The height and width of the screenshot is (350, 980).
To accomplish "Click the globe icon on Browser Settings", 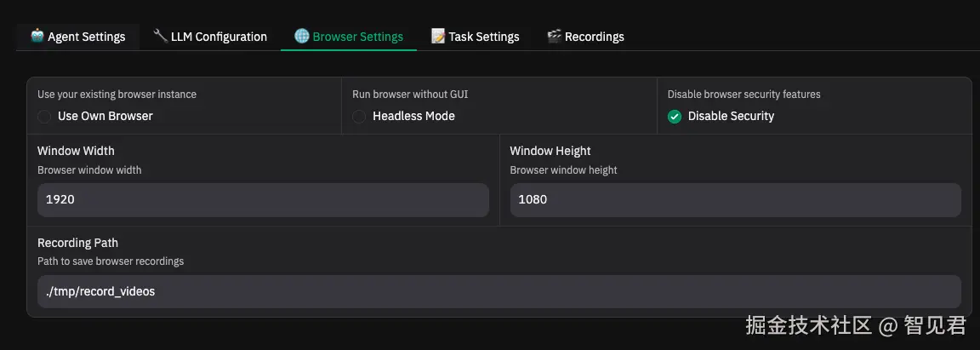I will pos(302,36).
